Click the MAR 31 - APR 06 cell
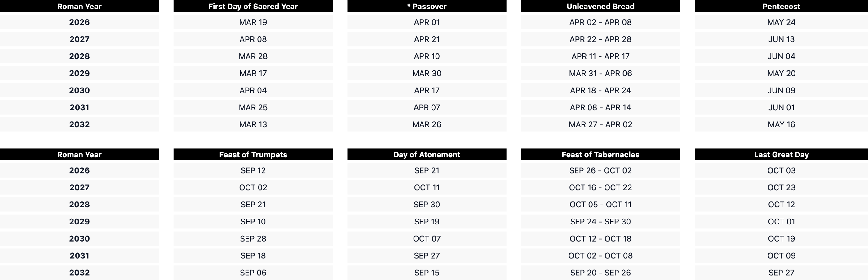 600,73
